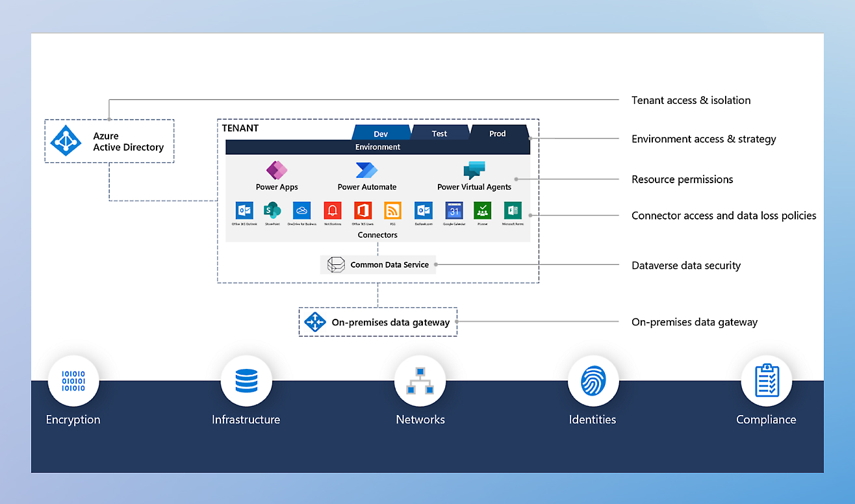The width and height of the screenshot is (855, 504).
Task: Select the Office 365 Outlook connector icon
Action: click(x=245, y=210)
